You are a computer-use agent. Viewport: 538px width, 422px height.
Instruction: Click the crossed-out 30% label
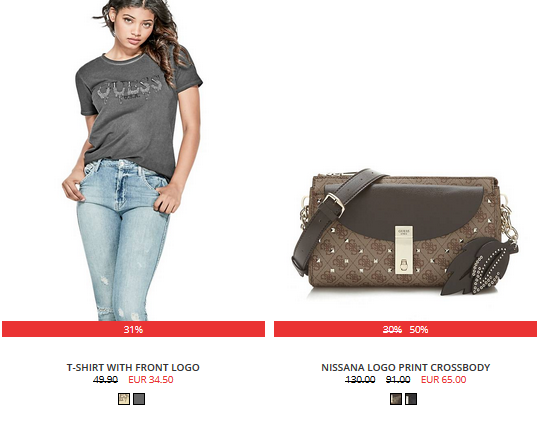[x=392, y=330]
